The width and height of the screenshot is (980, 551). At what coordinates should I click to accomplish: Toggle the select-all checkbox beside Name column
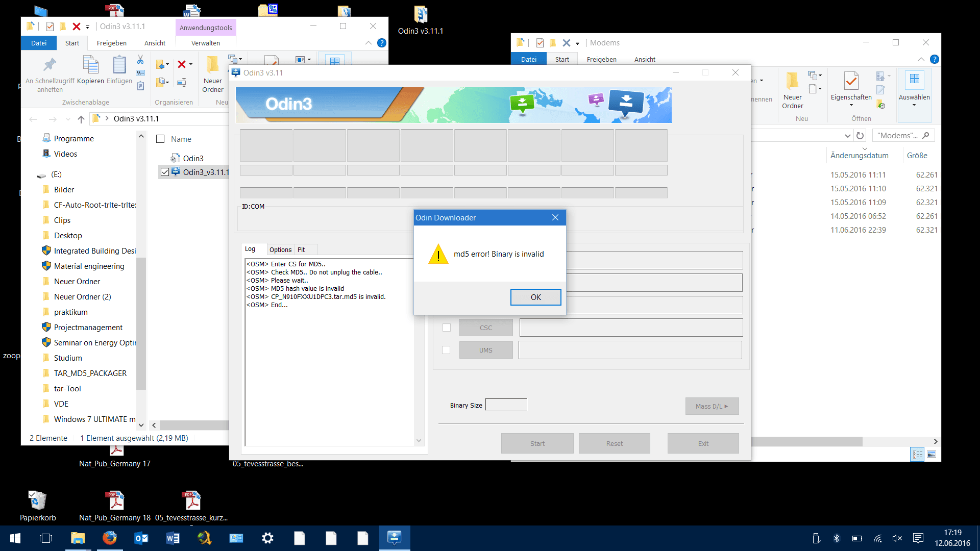[160, 139]
